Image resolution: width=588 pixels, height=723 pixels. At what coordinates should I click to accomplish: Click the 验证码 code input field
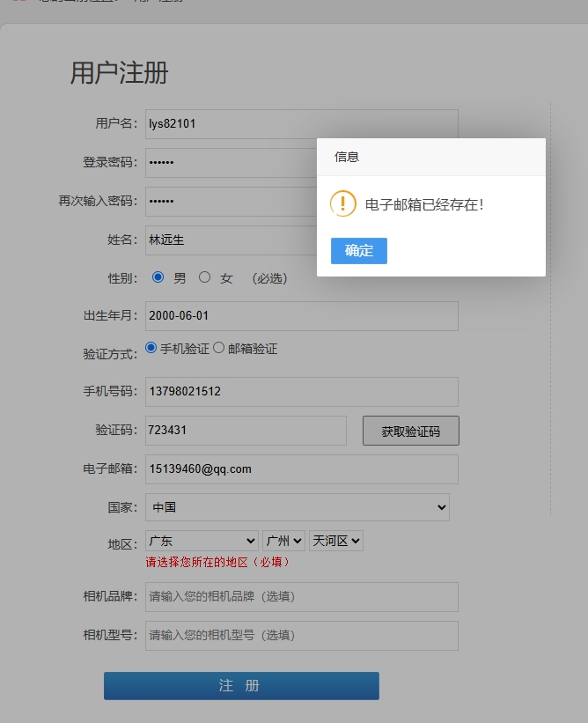(x=246, y=431)
